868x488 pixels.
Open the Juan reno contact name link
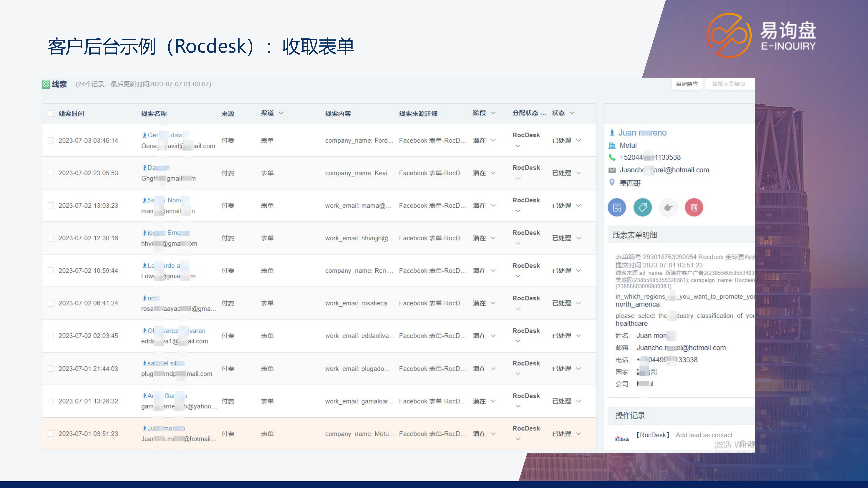642,133
